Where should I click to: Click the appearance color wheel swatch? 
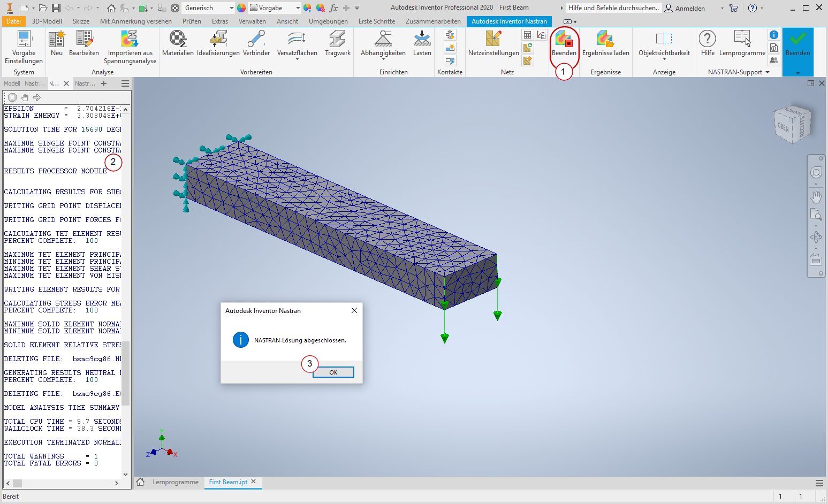pyautogui.click(x=241, y=8)
